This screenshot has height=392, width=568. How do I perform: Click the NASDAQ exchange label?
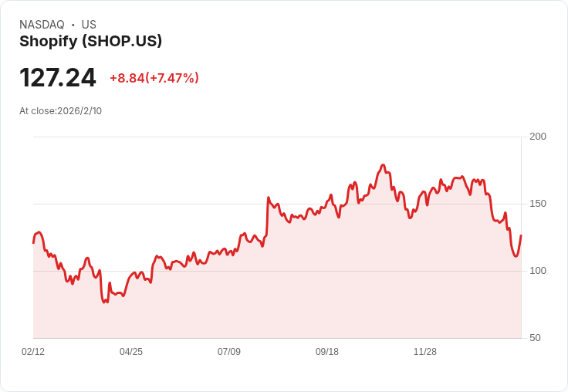(42, 25)
